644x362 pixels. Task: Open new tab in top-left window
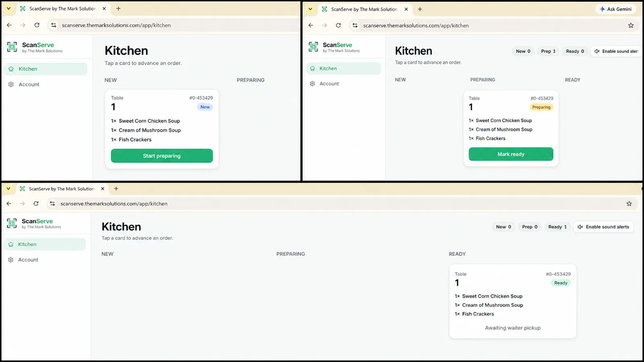(x=118, y=8)
